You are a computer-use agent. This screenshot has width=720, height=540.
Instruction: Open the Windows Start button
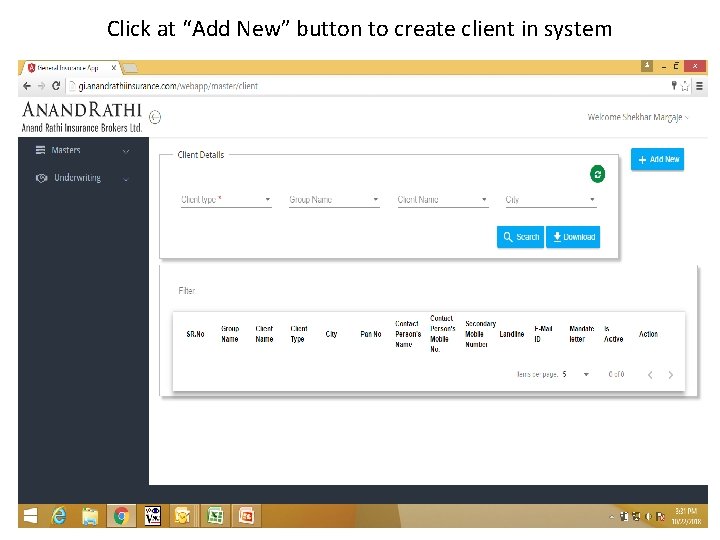pos(30,516)
